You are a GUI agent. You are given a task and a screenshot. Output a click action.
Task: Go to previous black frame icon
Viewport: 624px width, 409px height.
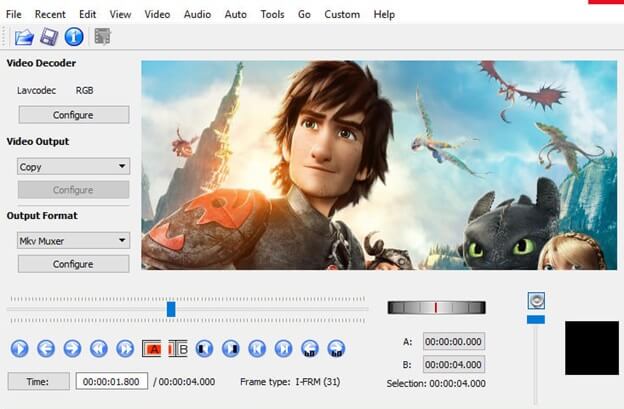click(x=204, y=349)
